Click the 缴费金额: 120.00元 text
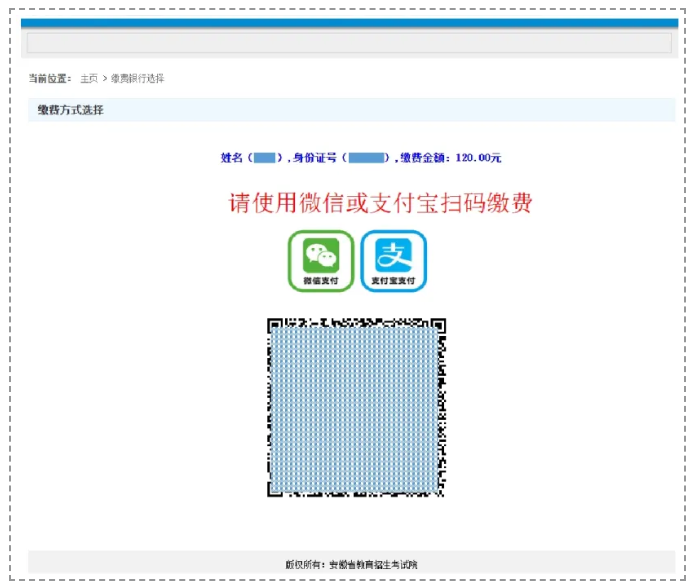 click(x=451, y=158)
